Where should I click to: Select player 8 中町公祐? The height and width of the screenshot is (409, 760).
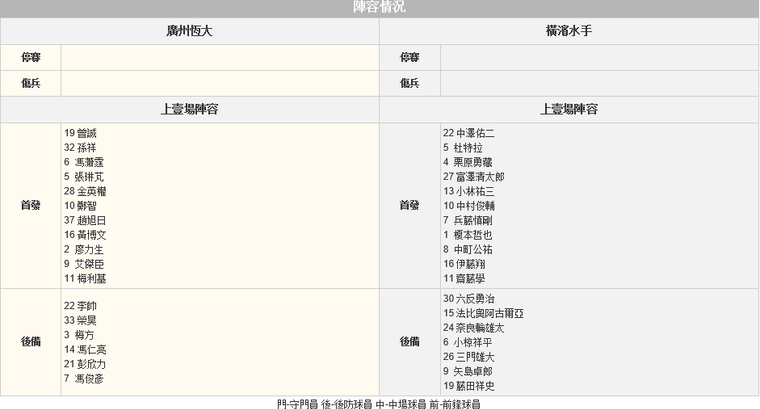(468, 249)
